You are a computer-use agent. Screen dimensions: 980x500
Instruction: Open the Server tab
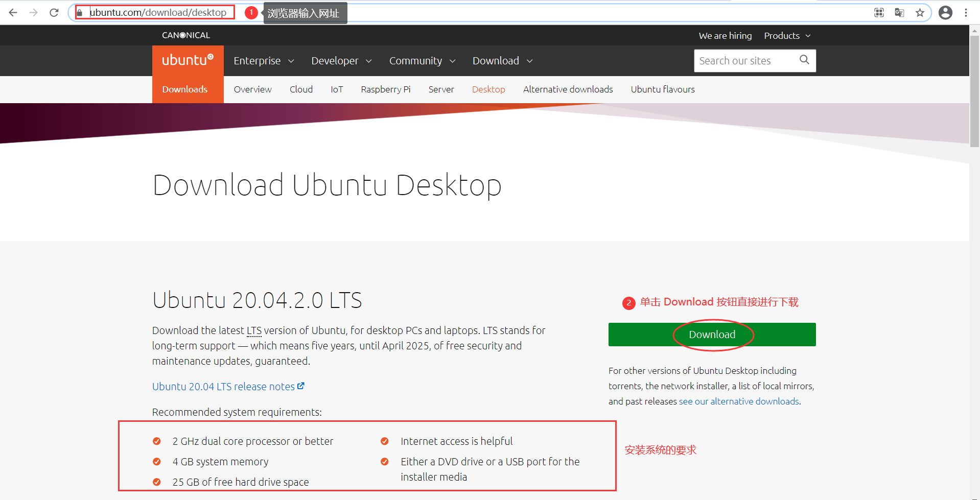(441, 89)
